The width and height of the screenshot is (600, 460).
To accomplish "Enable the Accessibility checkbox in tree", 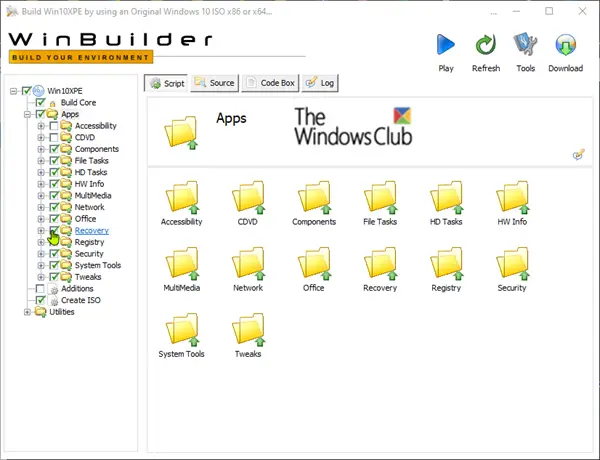I will pyautogui.click(x=54, y=126).
